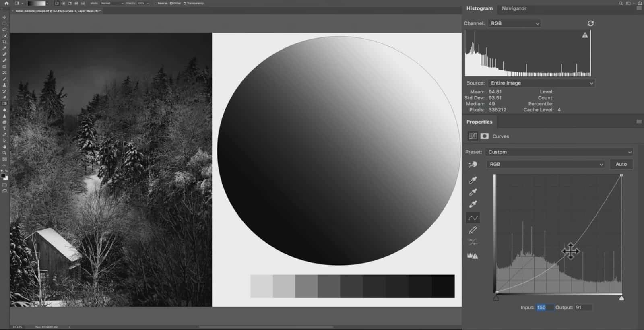The image size is (644, 330).
Task: Click the Auto button
Action: 621,164
